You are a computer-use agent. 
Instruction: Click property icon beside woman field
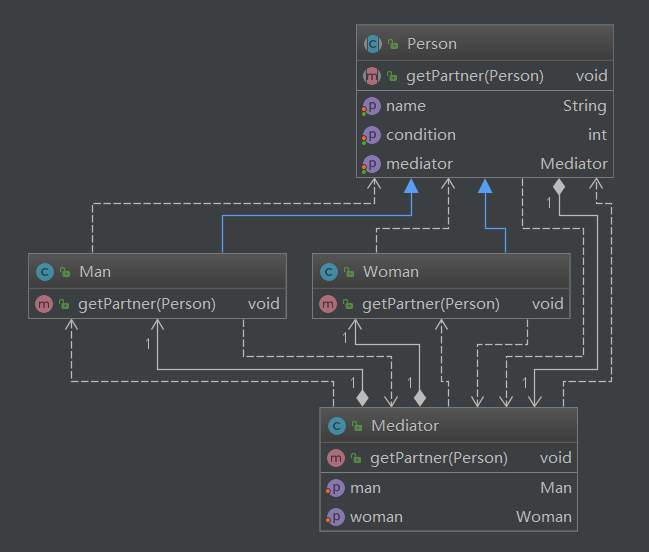[x=336, y=517]
